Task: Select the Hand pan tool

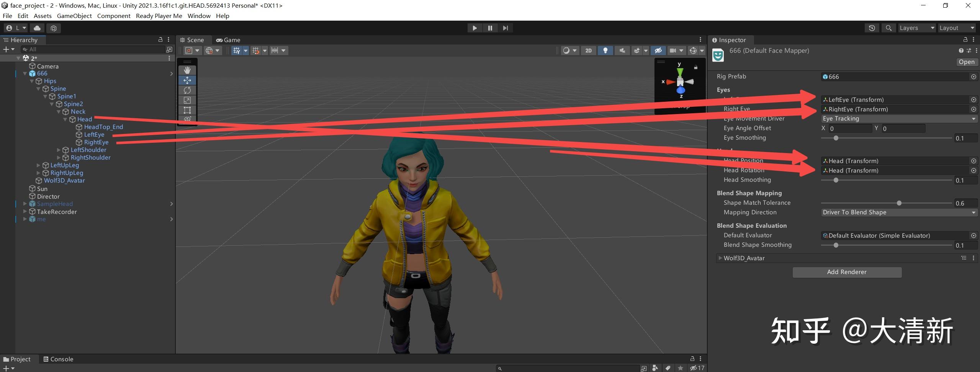Action: (187, 70)
